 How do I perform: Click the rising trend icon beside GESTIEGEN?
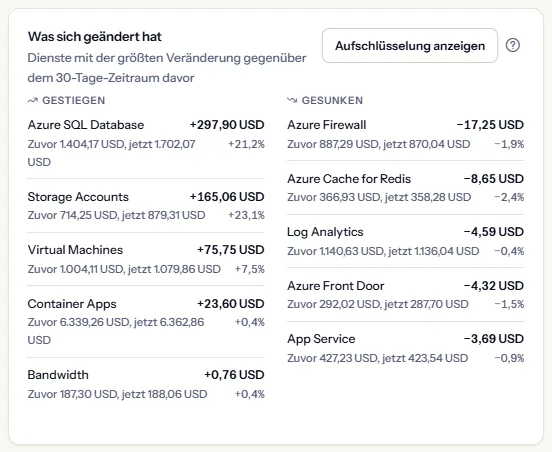(32, 101)
